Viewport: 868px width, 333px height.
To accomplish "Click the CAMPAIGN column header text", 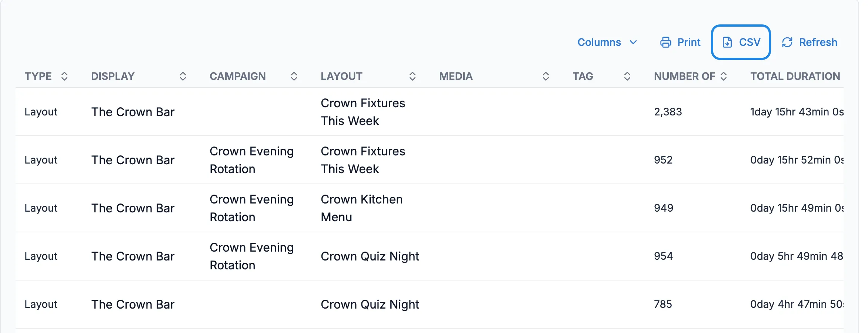I will point(238,76).
